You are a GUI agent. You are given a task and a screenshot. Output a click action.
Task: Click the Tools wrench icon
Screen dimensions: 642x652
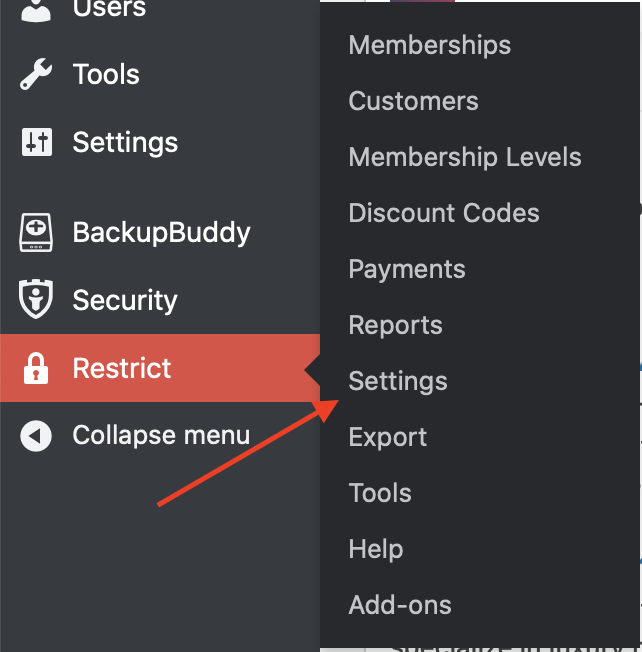[x=36, y=74]
